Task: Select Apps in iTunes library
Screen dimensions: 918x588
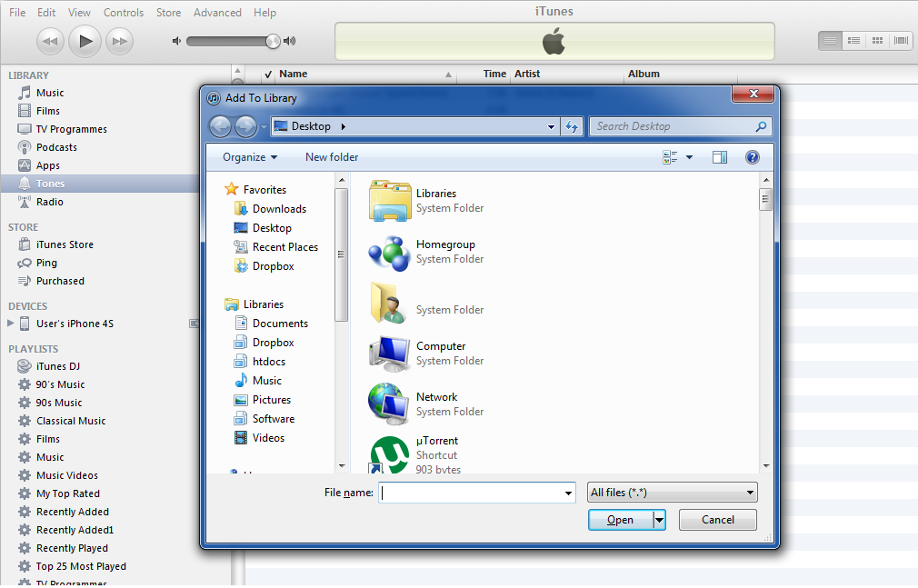Action: click(x=48, y=165)
